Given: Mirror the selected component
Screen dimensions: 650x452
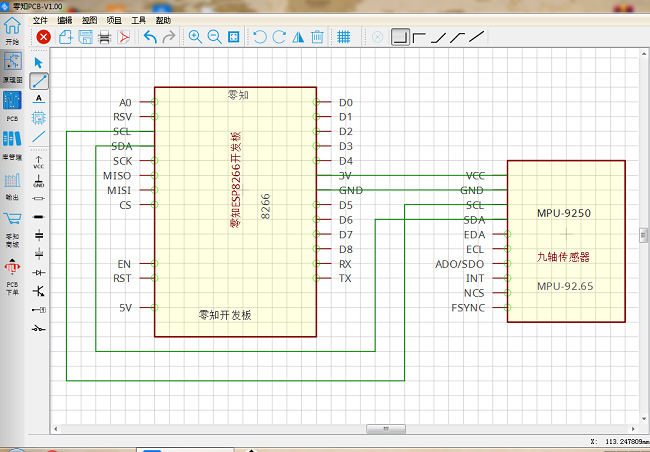Looking at the screenshot, I should (298, 37).
